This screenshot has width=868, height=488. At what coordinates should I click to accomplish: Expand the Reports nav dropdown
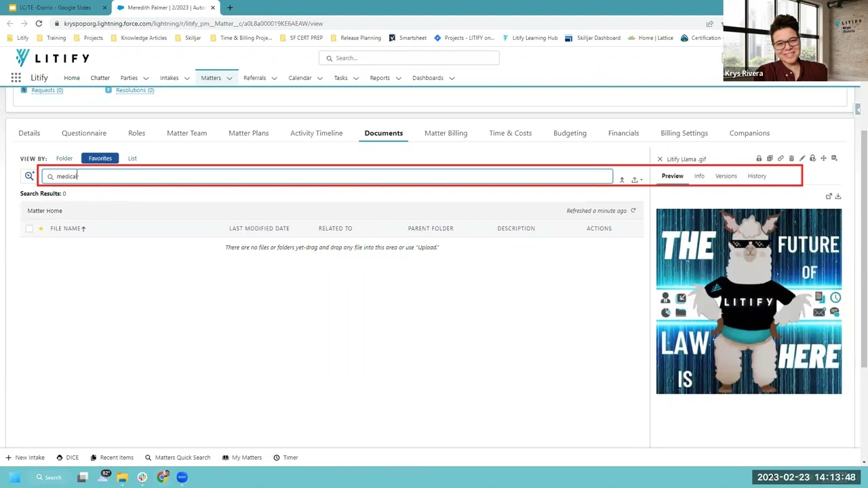point(398,79)
